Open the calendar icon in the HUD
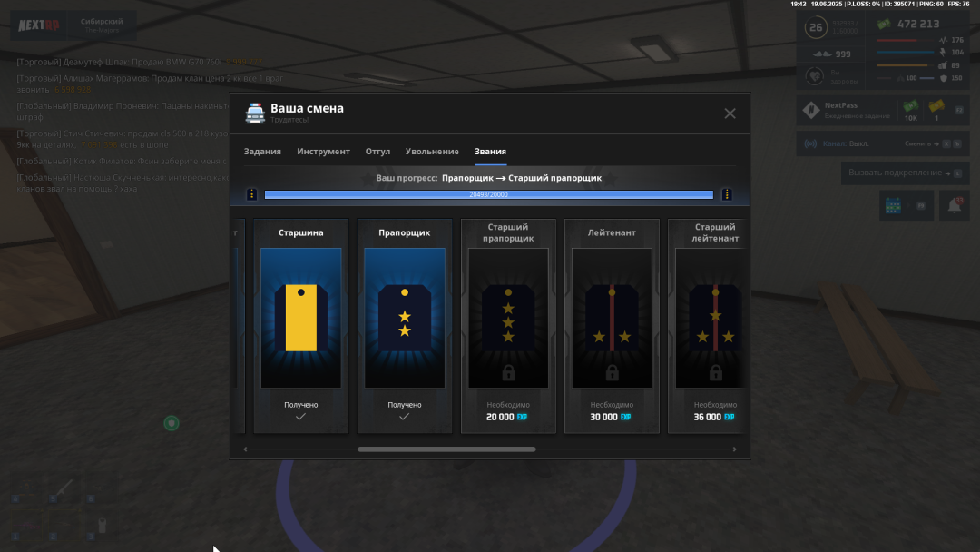Image resolution: width=980 pixels, height=552 pixels. (893, 206)
